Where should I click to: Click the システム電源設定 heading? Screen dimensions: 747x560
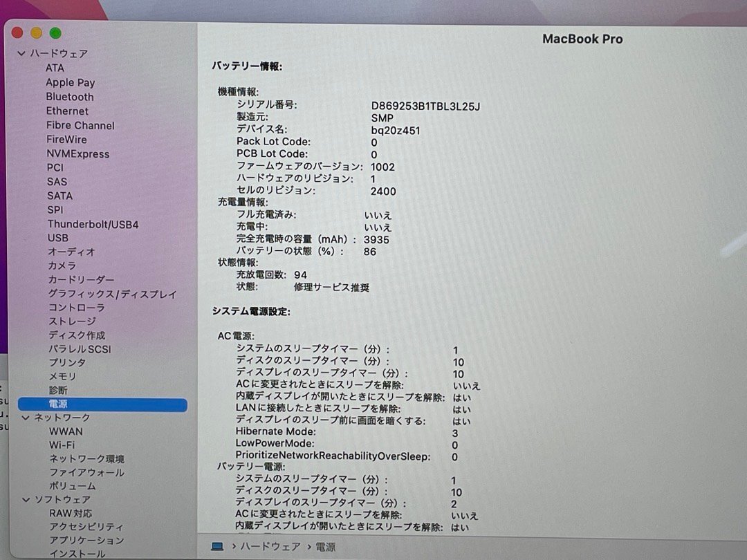pos(251,311)
